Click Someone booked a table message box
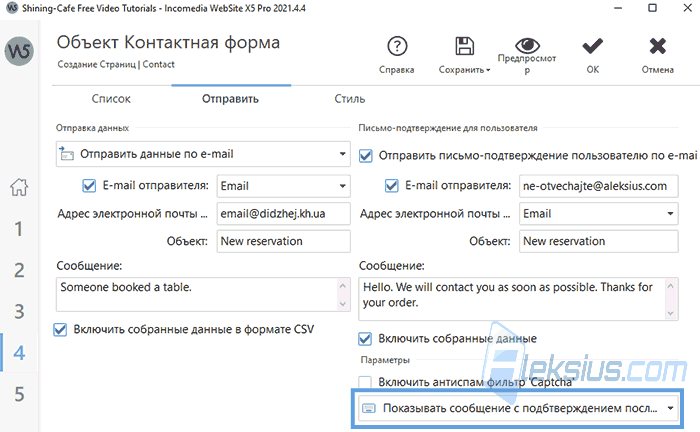The width and height of the screenshot is (700, 432). pyautogui.click(x=203, y=295)
